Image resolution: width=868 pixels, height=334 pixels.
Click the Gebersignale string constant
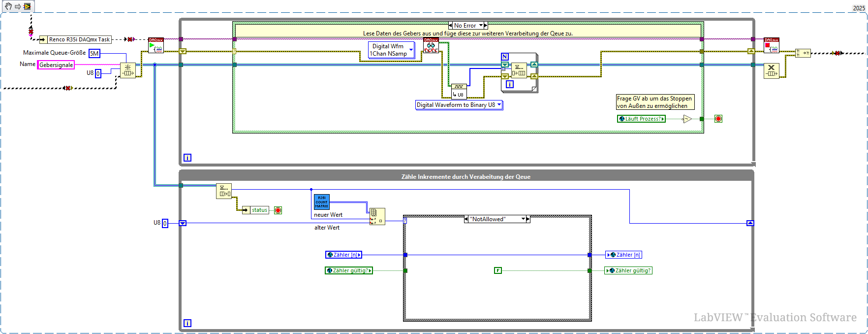tap(56, 65)
